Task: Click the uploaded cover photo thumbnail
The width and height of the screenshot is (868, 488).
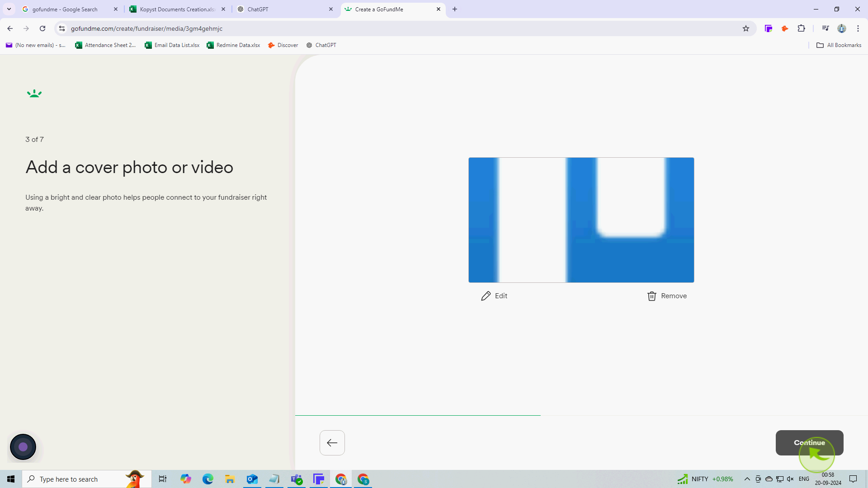Action: (x=581, y=220)
